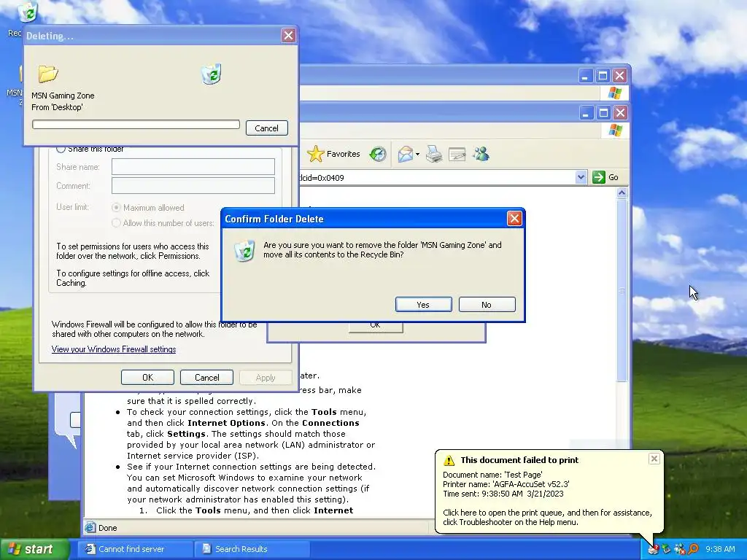Viewport: 747px width, 560px height.
Task: Click the recycle bin icon in Deleting dialog
Action: point(212,74)
